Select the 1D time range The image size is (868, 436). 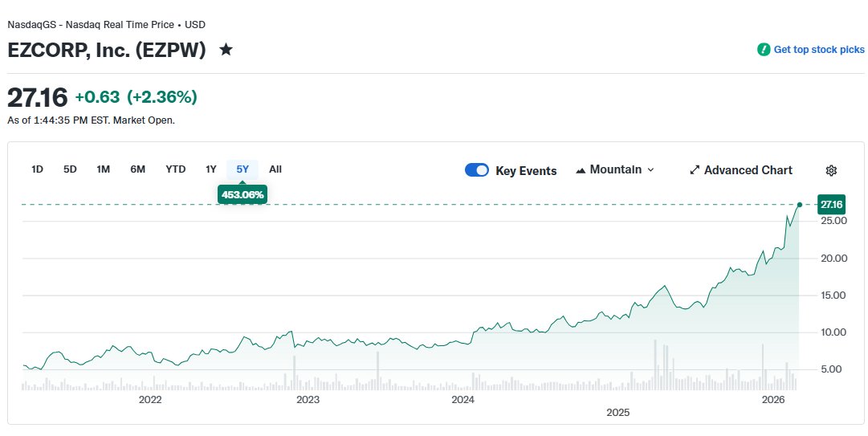click(37, 169)
